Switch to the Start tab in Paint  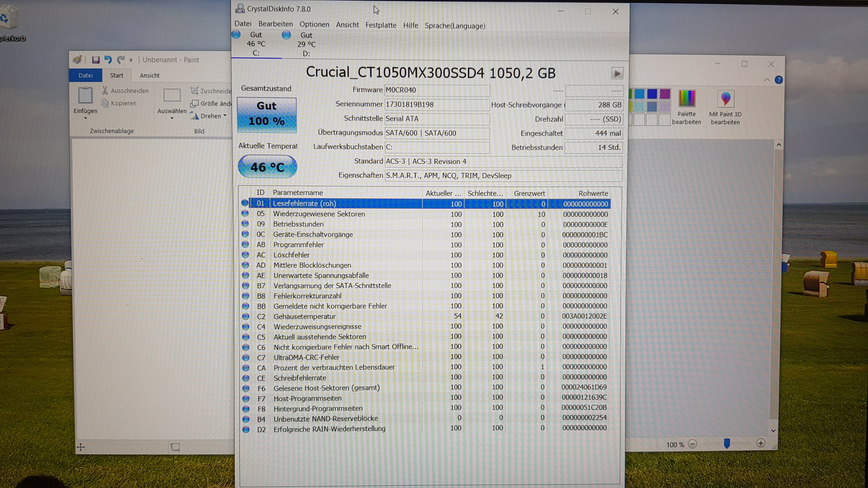coord(117,75)
